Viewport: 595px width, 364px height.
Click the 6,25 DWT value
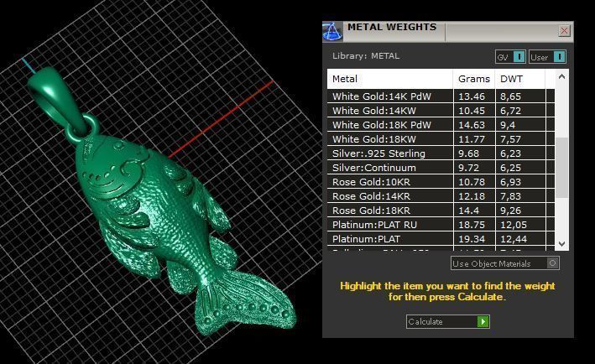(510, 168)
